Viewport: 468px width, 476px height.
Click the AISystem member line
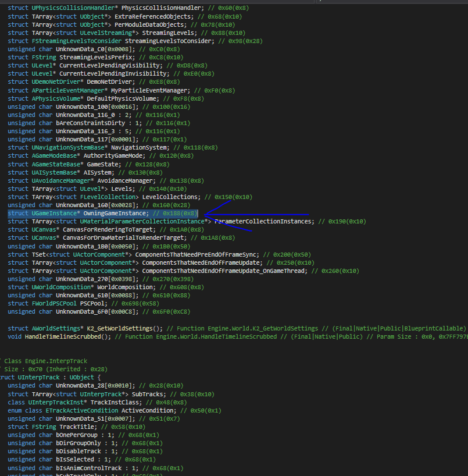(x=85, y=173)
